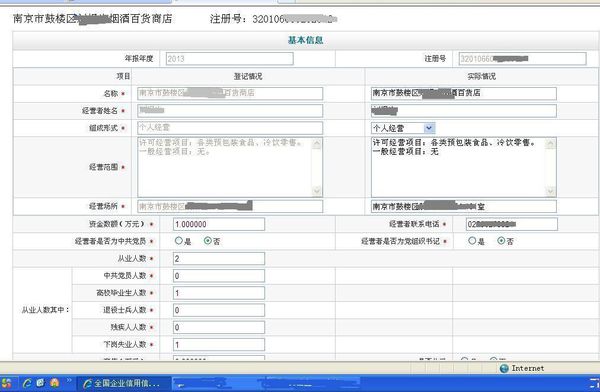
Task: Click the 高校毕业生人数 input field
Action: [x=219, y=293]
